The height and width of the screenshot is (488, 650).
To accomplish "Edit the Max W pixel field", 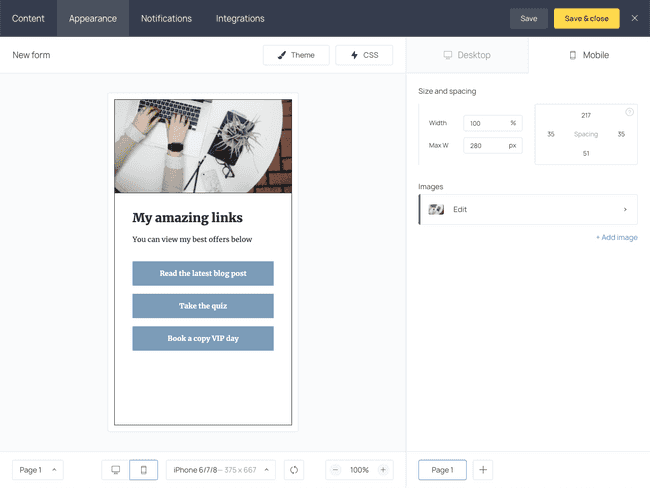I will 492,146.
